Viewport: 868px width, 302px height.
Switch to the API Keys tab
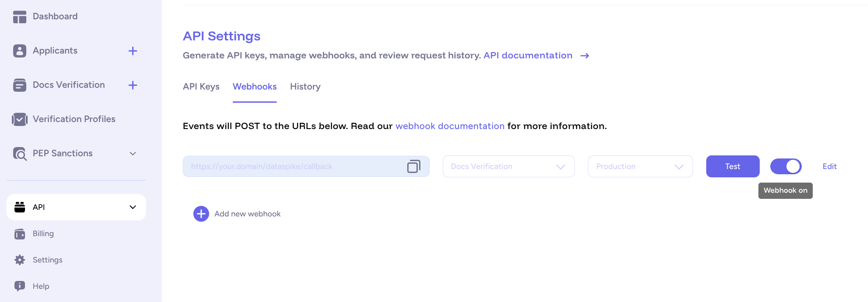(201, 86)
